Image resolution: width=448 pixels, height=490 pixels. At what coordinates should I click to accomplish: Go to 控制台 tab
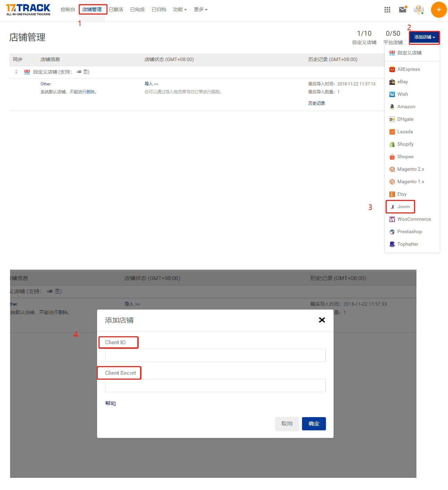[68, 10]
